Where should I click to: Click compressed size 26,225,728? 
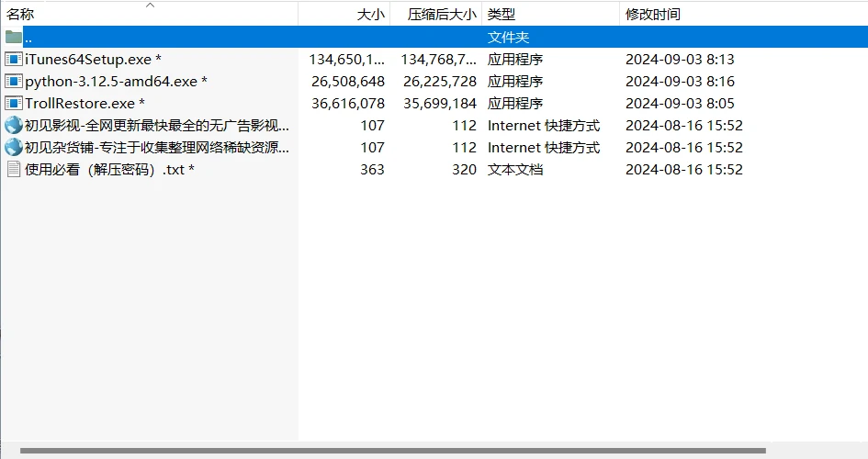pos(440,82)
